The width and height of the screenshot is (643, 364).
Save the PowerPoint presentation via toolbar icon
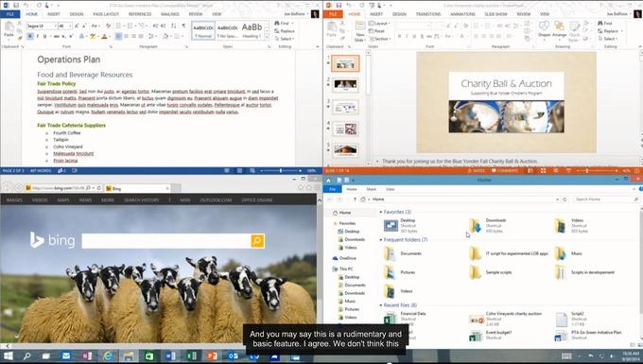pyautogui.click(x=339, y=5)
